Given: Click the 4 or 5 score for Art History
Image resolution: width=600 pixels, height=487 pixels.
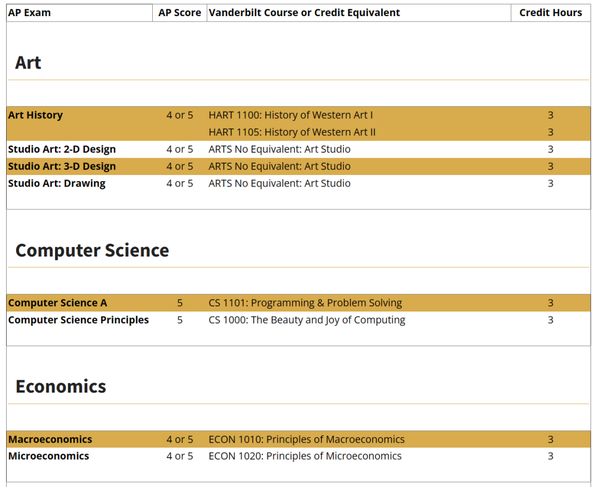Looking at the screenshot, I should [x=179, y=115].
